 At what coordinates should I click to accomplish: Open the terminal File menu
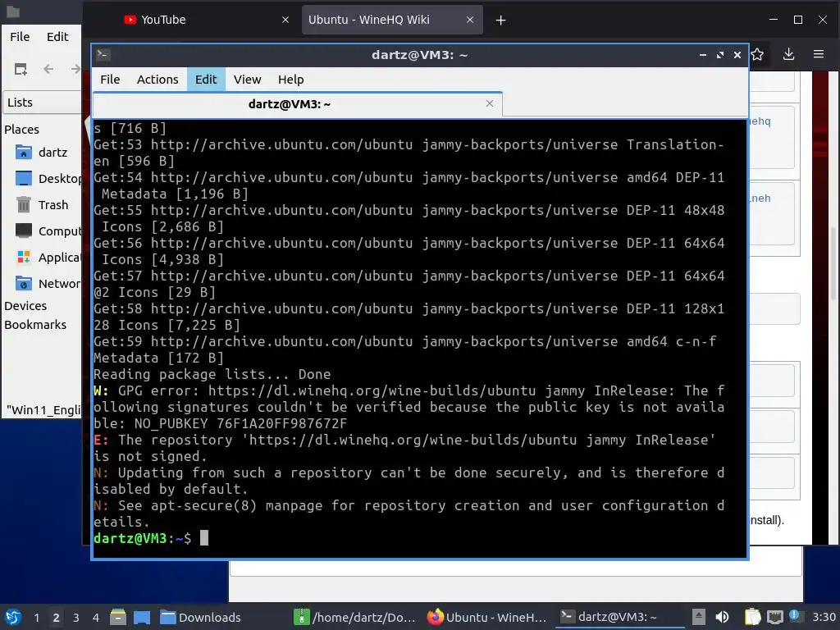(110, 80)
